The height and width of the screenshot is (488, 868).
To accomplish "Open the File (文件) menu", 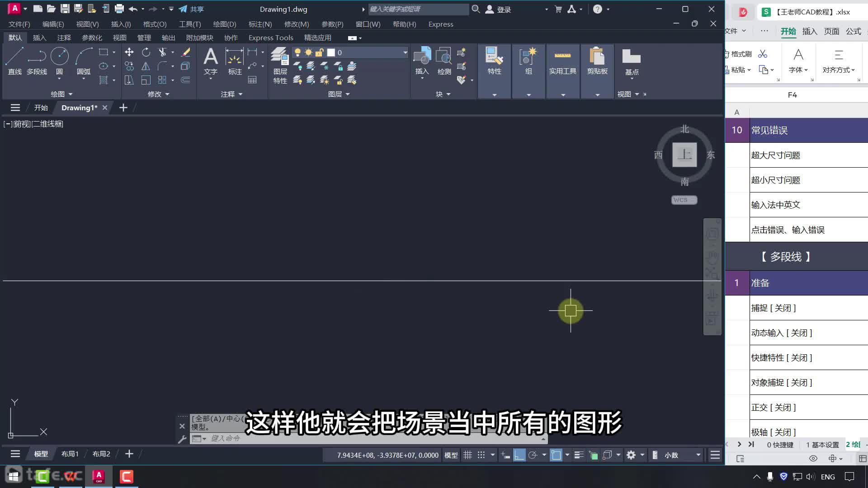I will click(x=19, y=24).
